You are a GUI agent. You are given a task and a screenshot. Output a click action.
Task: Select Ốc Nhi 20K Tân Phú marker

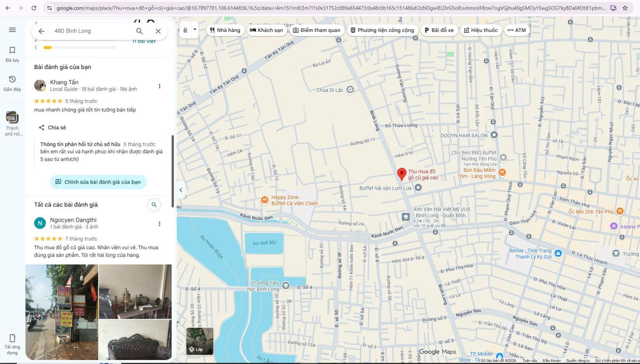(620, 211)
